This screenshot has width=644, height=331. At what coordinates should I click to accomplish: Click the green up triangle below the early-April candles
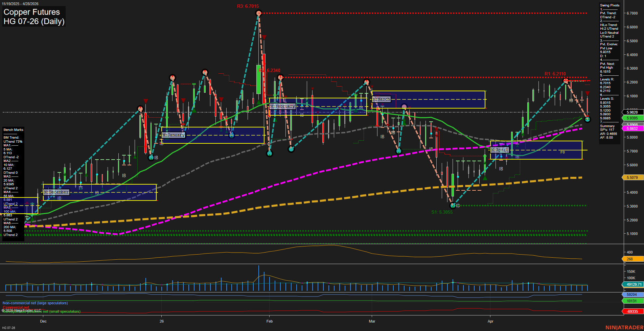tap(485, 178)
